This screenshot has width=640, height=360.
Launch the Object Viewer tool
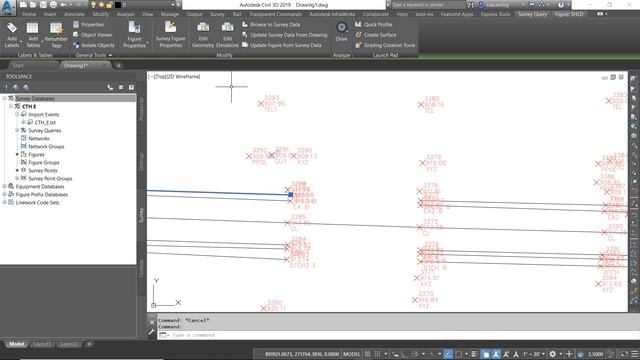(x=93, y=35)
